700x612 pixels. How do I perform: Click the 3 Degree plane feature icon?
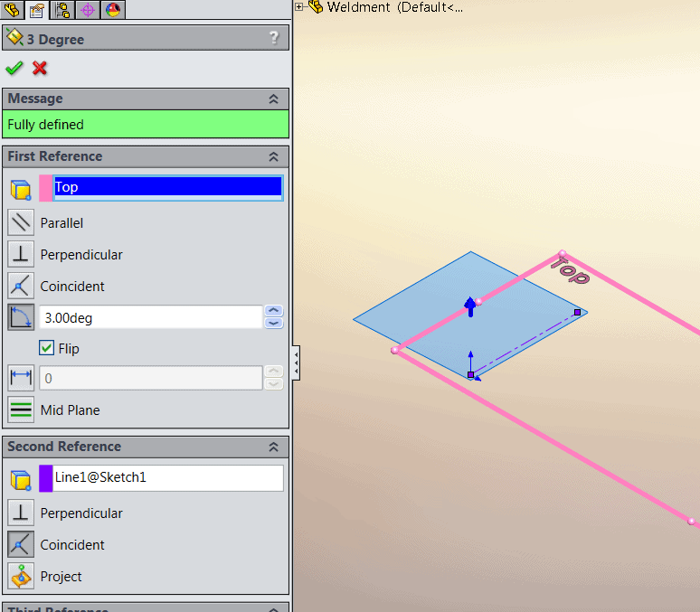(x=14, y=37)
